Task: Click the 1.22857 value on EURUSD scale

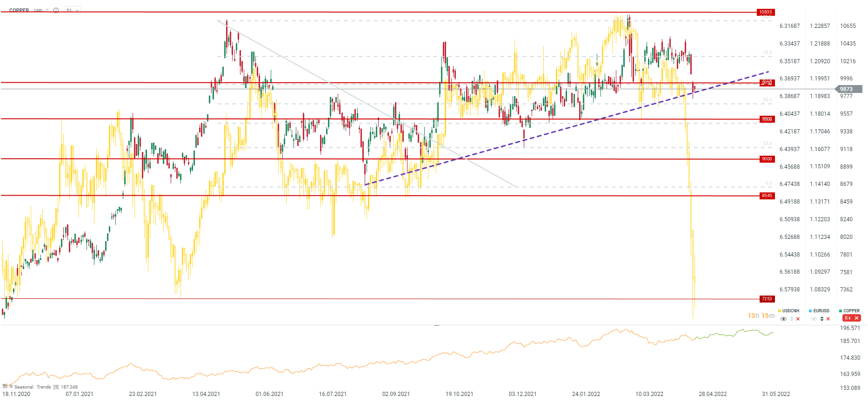Action: [820, 26]
